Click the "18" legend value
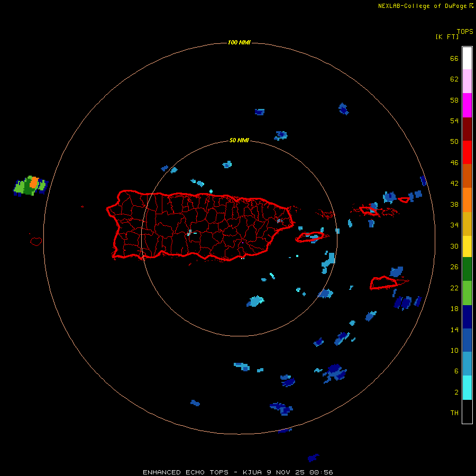 pos(454,309)
